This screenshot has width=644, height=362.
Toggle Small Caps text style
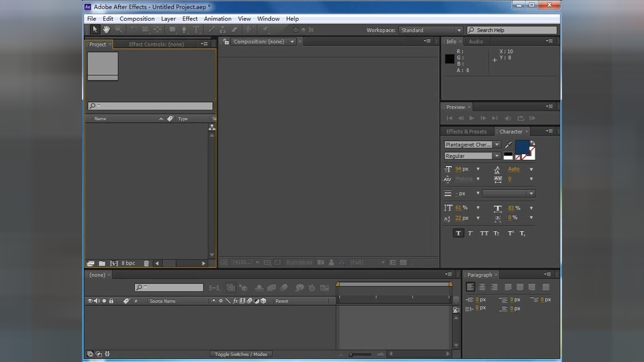[497, 233]
